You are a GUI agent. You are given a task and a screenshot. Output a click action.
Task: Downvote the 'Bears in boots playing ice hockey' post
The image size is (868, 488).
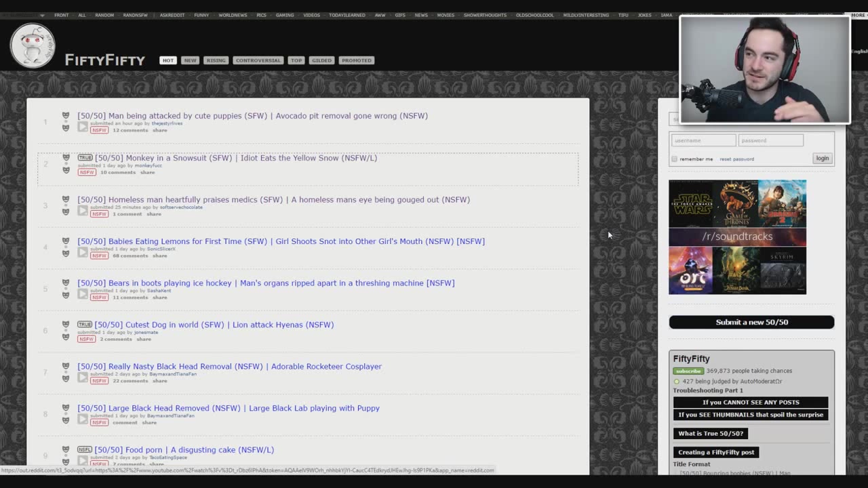point(66,296)
